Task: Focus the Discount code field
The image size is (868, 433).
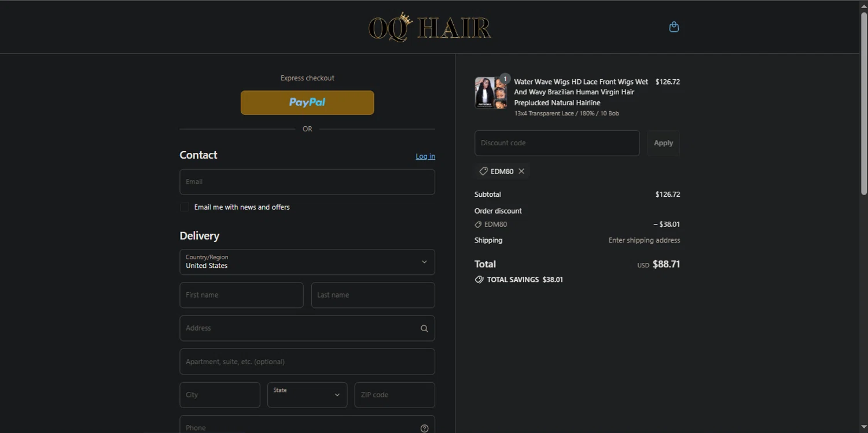Action: (557, 143)
